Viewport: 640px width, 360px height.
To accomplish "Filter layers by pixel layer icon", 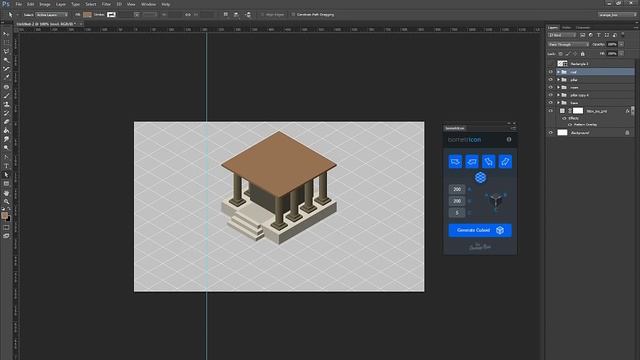I will [582, 36].
